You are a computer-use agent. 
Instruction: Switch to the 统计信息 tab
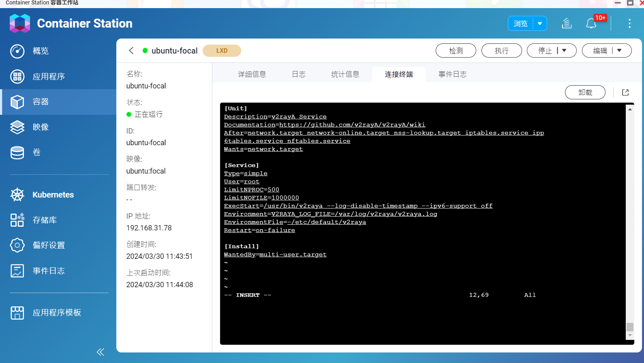[x=345, y=74]
